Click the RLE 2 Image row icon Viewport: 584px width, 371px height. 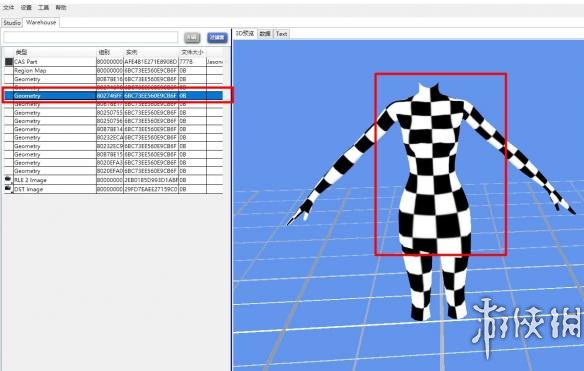pos(8,179)
